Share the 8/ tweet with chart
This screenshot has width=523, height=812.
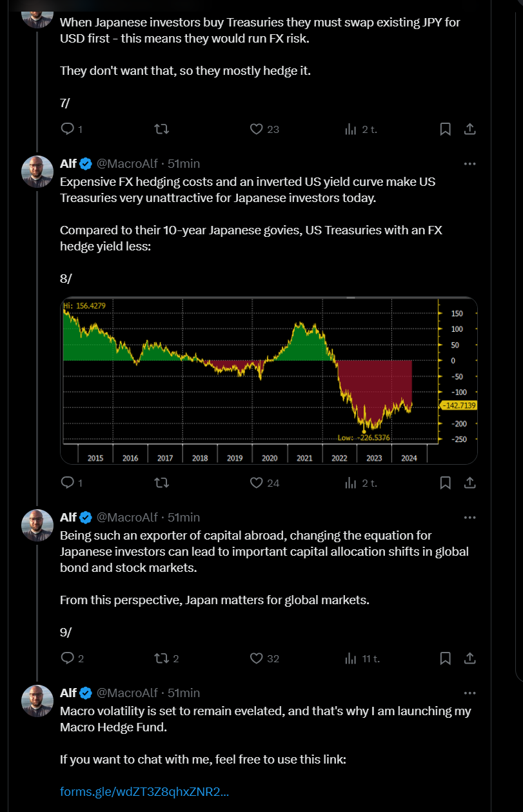[x=470, y=483]
